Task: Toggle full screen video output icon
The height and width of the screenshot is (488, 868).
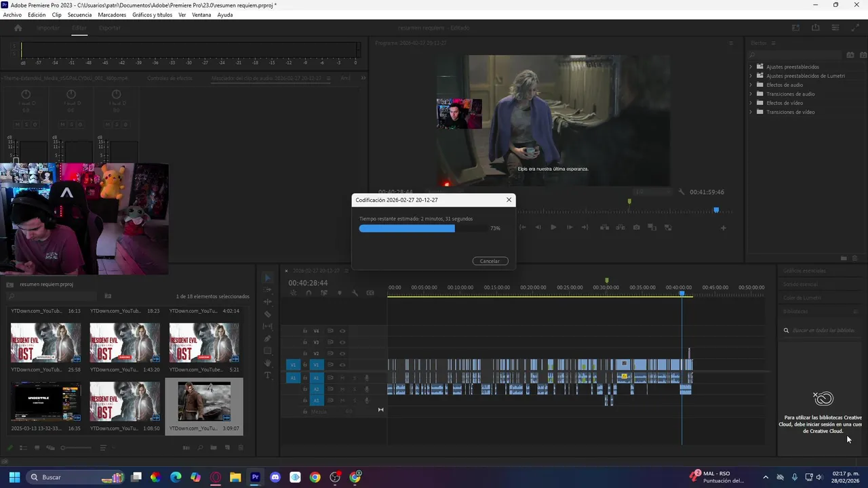Action: [855, 28]
